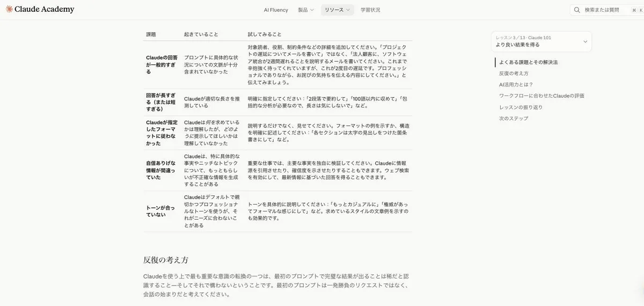The image size is (644, 306).
Task: Click the Claudeが適切な長さを推測している cell
Action: click(x=211, y=102)
